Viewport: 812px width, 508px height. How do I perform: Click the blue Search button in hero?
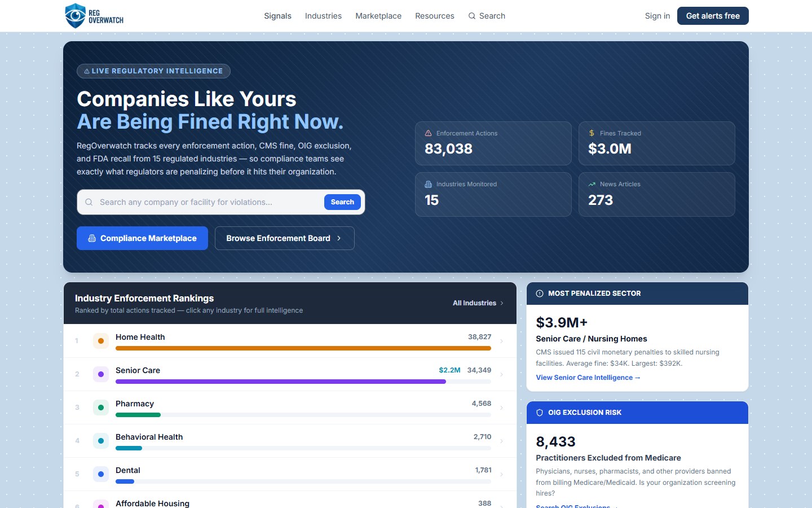click(342, 202)
